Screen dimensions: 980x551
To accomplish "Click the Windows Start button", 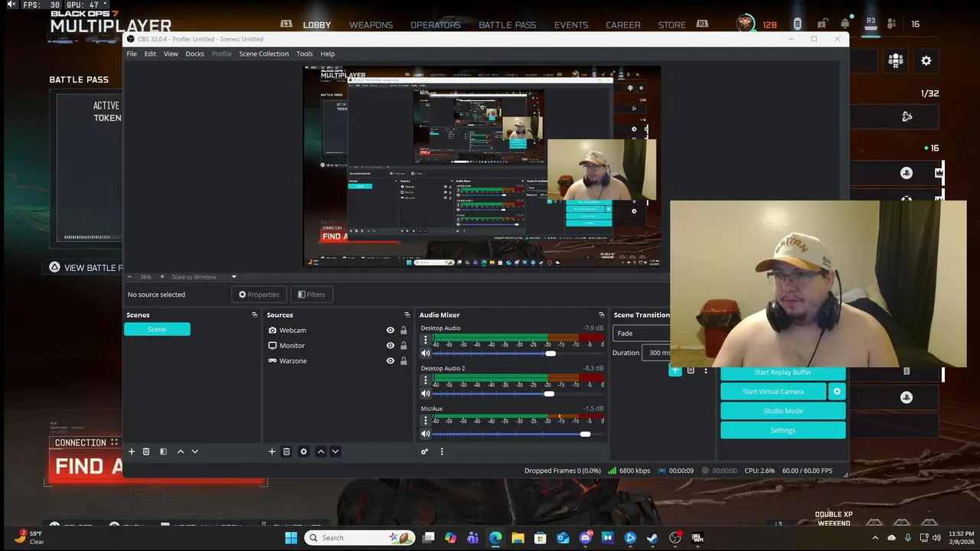I will coord(291,538).
